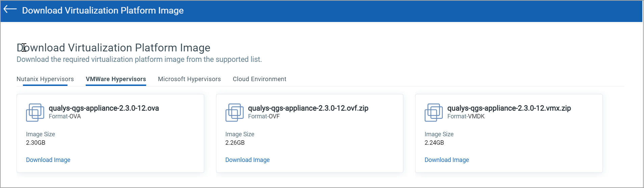Image resolution: width=644 pixels, height=188 pixels.
Task: Click the supported list description sentence
Action: (x=139, y=60)
